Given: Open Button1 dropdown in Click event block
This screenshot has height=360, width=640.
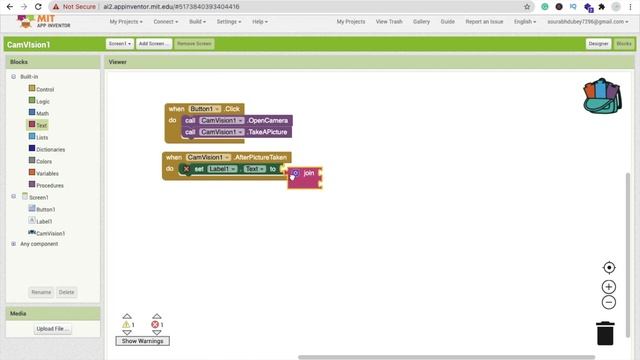Looking at the screenshot, I should [x=204, y=109].
